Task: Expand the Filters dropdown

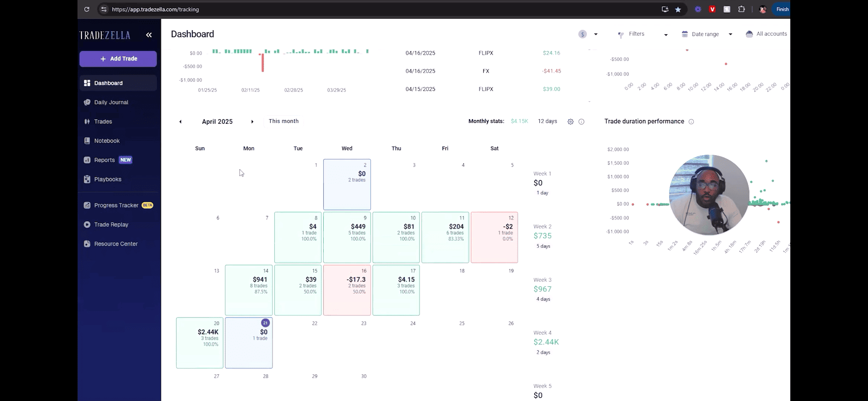Action: [x=642, y=34]
